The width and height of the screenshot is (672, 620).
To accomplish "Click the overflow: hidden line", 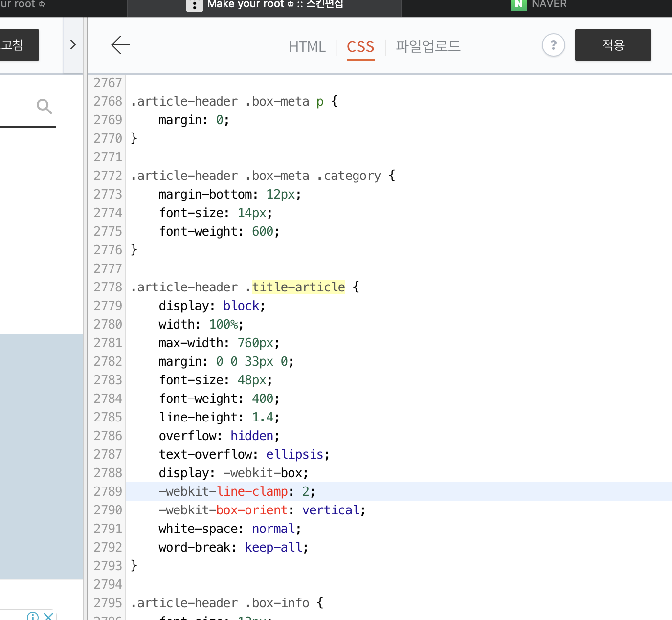I will click(x=219, y=436).
